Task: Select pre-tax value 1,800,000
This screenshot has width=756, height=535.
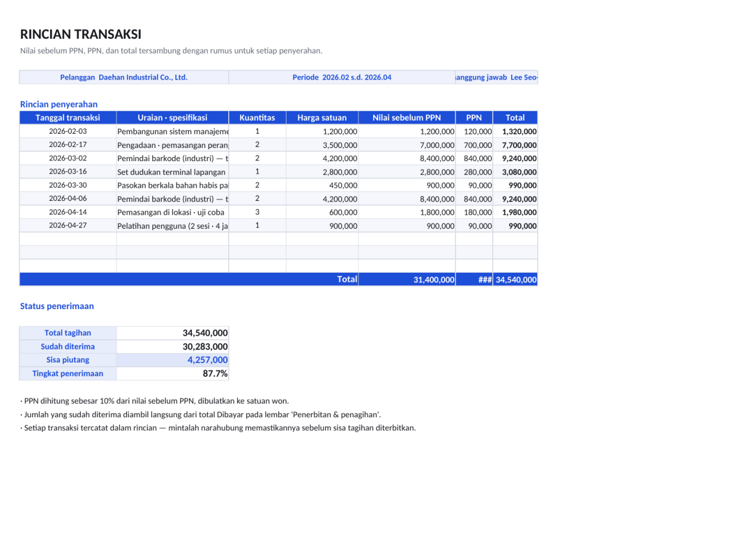Action: (407, 212)
